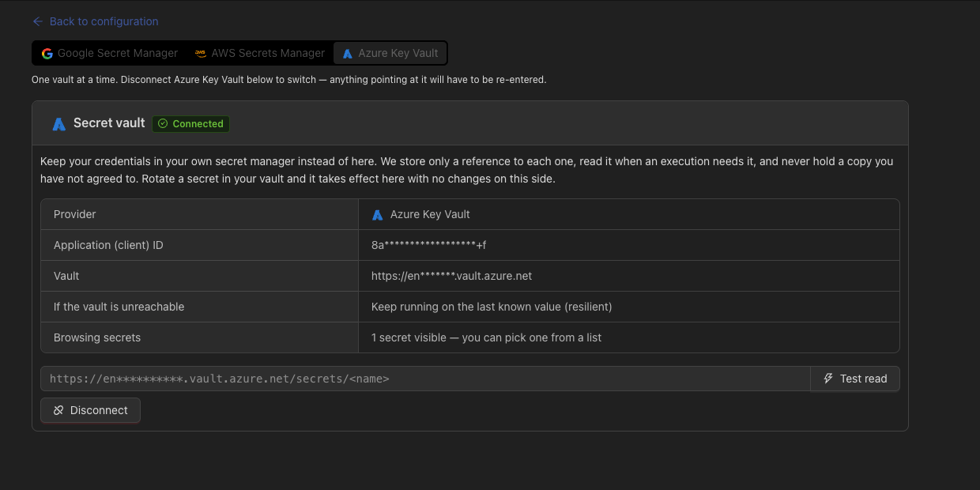Select 'If the vault is unreachable' label
The width and height of the screenshot is (980, 490).
pos(119,307)
